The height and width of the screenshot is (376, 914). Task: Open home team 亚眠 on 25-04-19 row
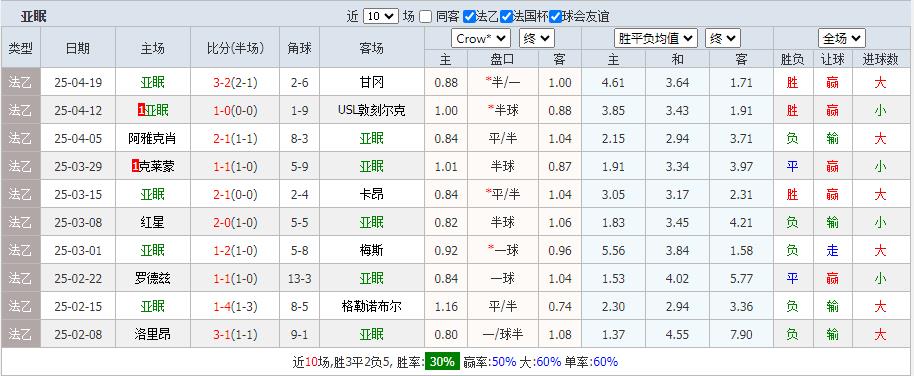click(x=153, y=82)
